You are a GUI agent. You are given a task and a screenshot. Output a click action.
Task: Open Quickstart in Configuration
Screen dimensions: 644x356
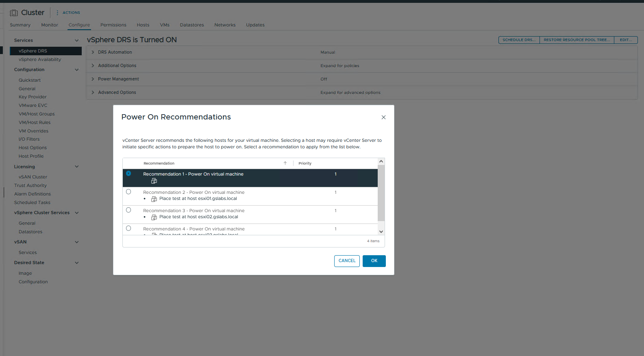coord(30,80)
